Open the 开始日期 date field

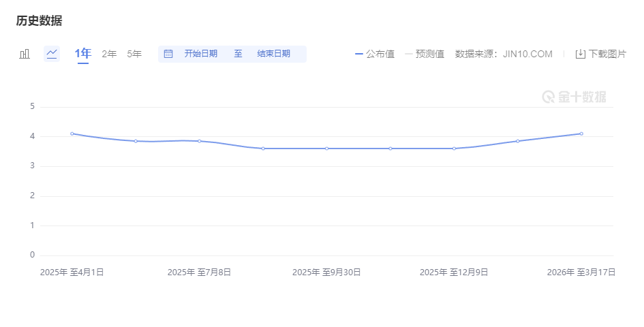pos(200,54)
